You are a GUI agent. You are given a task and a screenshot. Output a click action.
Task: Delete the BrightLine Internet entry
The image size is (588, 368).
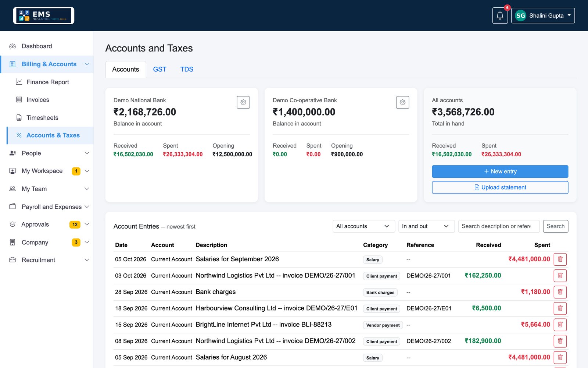tap(560, 325)
